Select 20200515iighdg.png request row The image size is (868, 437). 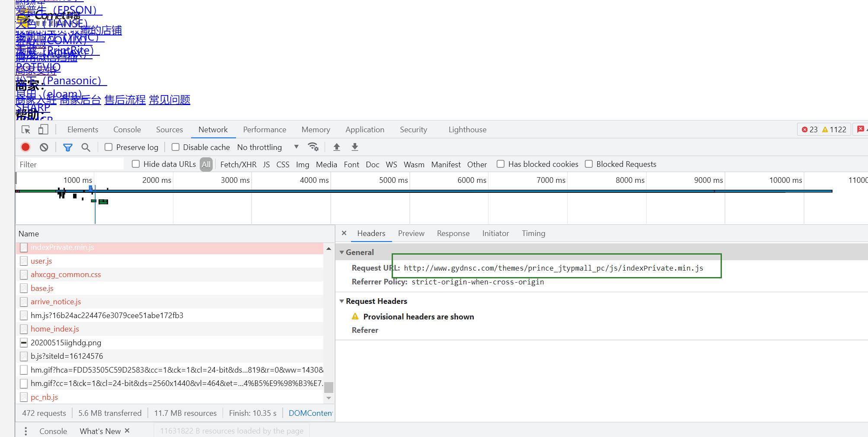coord(170,343)
